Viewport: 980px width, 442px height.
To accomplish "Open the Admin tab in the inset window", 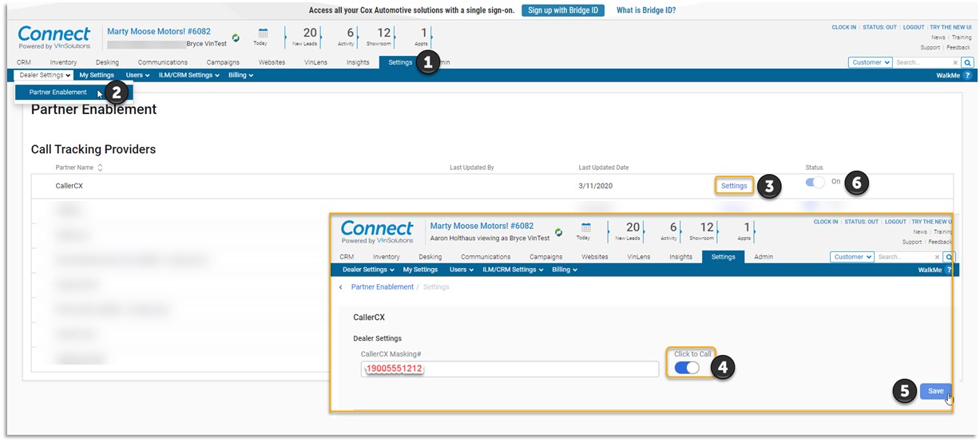I will 764,257.
